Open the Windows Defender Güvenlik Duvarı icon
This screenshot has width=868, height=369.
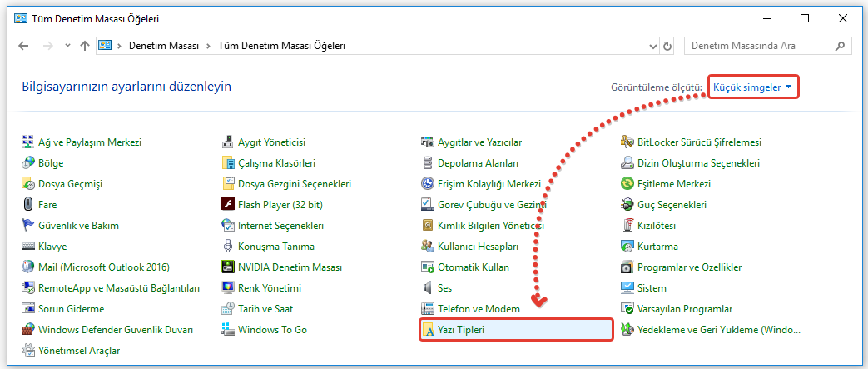point(28,330)
